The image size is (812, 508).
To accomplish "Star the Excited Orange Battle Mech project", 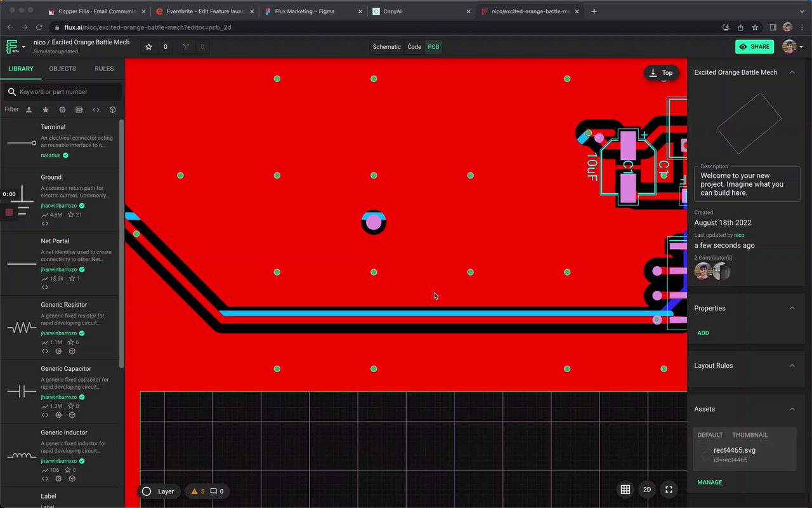I will (x=148, y=47).
